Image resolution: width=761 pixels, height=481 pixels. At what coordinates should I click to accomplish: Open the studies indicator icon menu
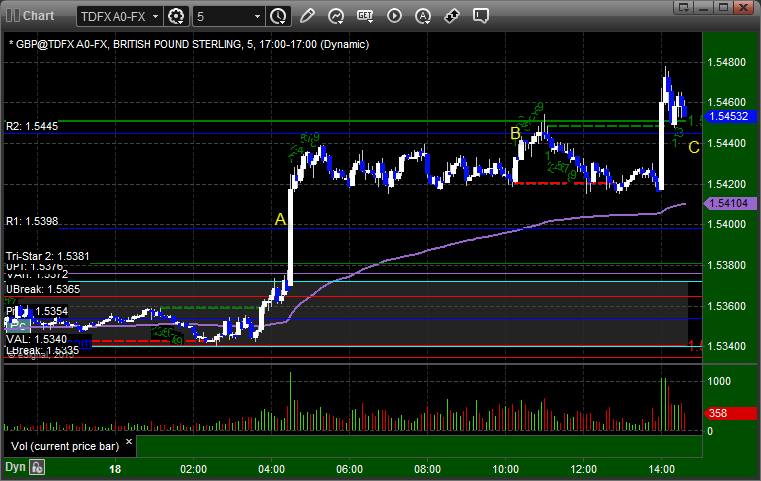tap(336, 16)
